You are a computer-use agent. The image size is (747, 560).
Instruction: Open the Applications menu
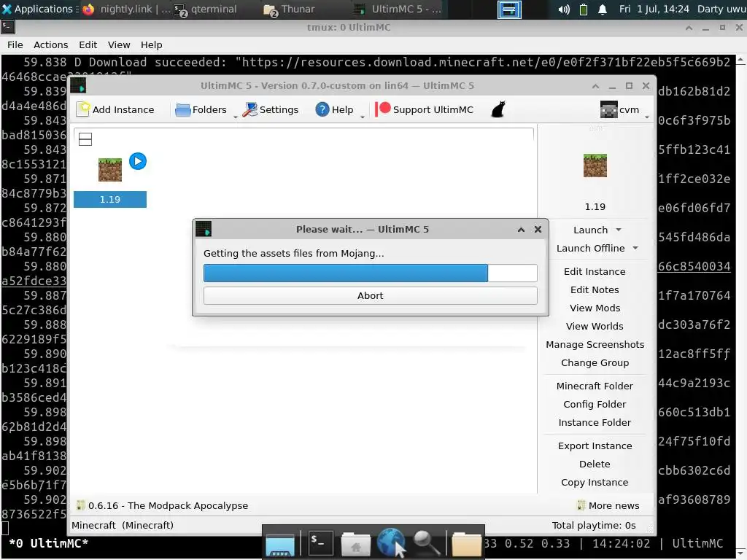[38, 9]
